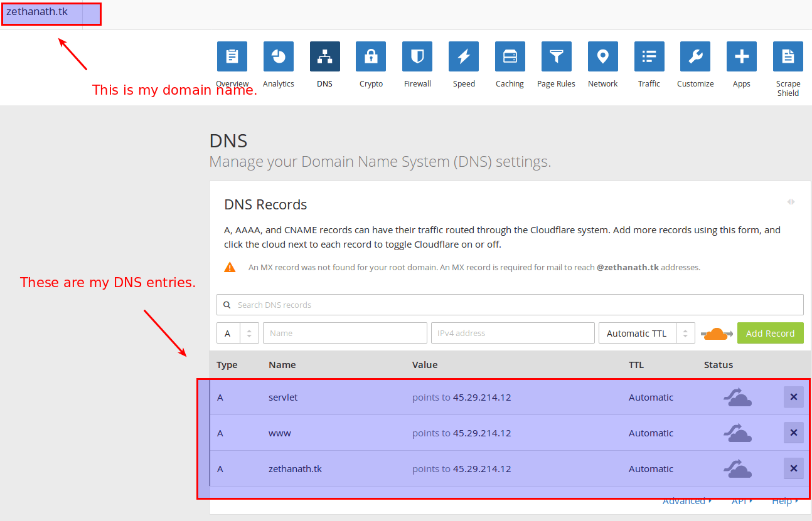Click the orange warning triangle icon
812x521 pixels.
230,267
